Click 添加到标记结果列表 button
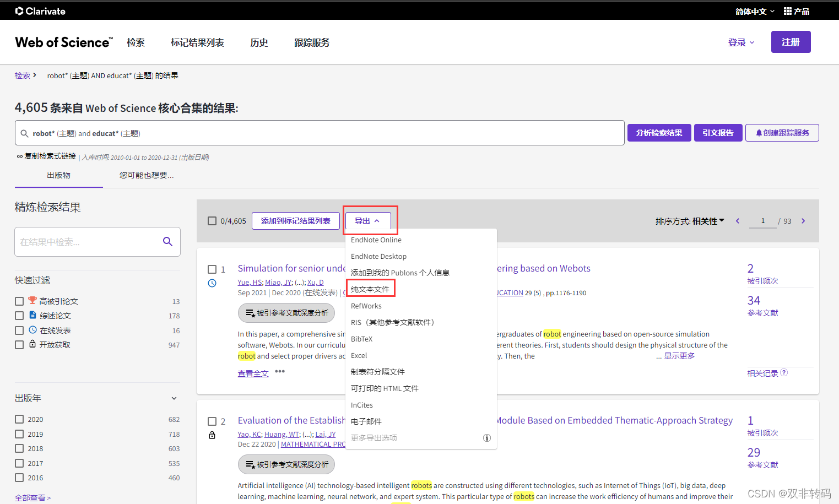The image size is (839, 504). coord(296,221)
